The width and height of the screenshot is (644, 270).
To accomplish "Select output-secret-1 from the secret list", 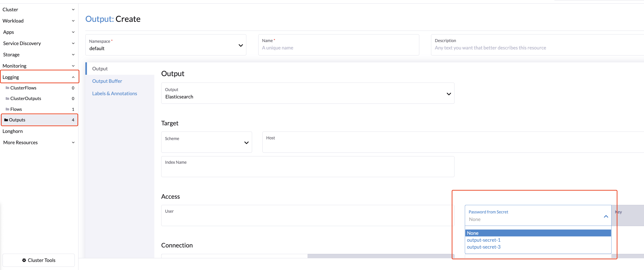I will coord(483,240).
